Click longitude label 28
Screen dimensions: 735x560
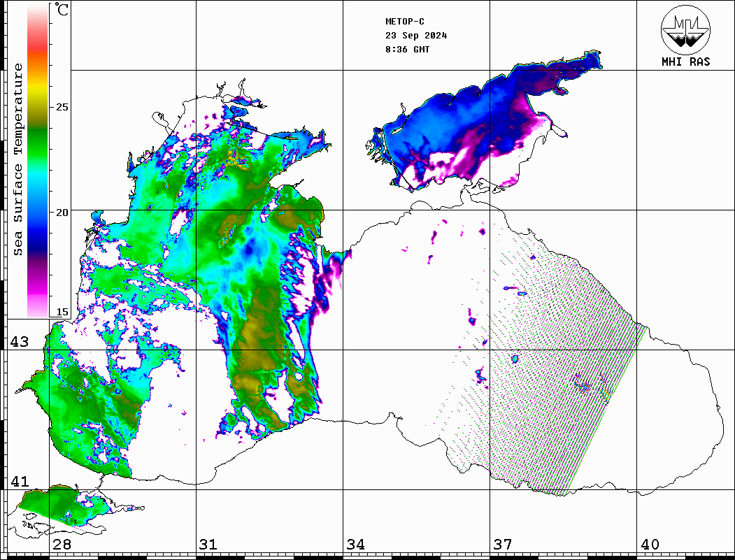click(x=62, y=545)
